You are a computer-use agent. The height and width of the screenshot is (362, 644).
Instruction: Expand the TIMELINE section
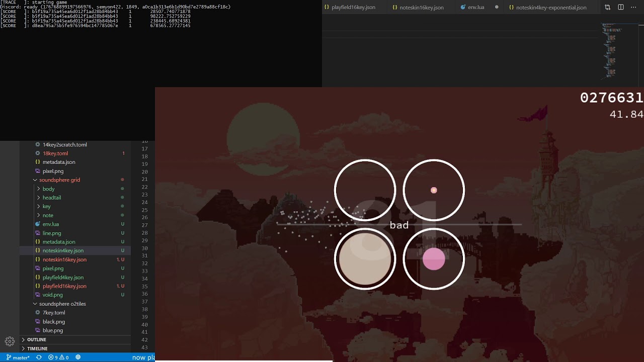click(x=23, y=348)
